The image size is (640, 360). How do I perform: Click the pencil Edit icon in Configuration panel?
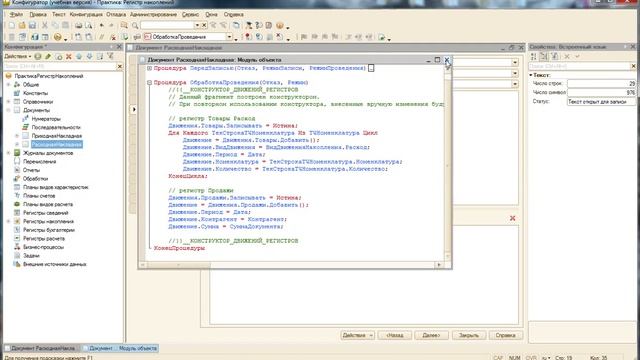click(48, 56)
